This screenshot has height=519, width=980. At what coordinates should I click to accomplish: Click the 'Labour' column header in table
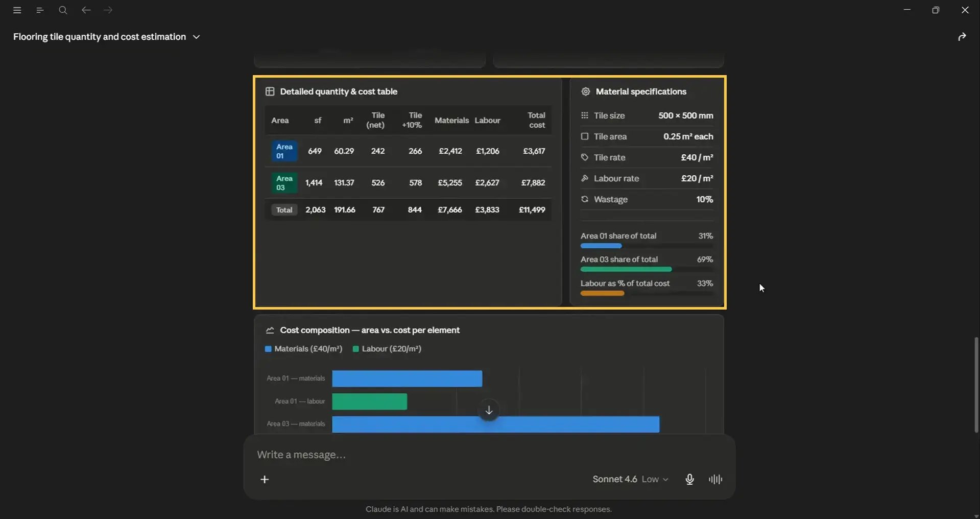(x=487, y=121)
